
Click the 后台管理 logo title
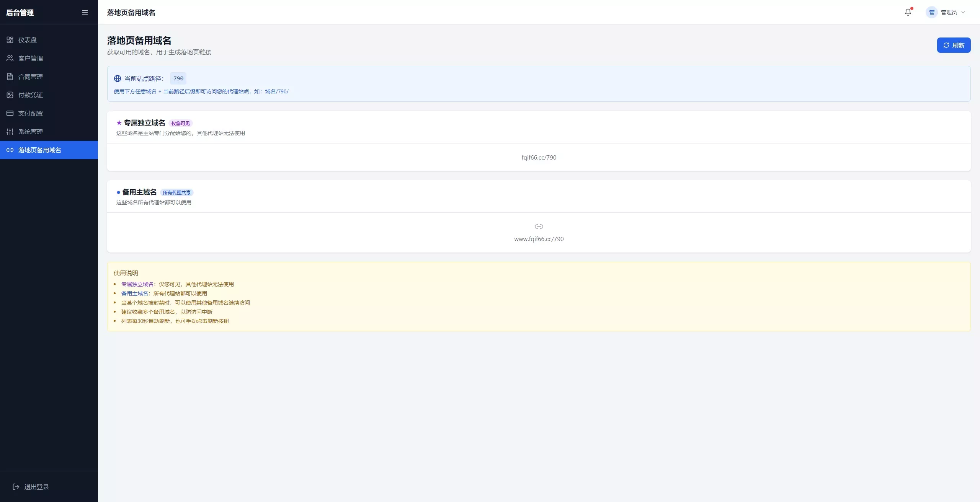(20, 13)
